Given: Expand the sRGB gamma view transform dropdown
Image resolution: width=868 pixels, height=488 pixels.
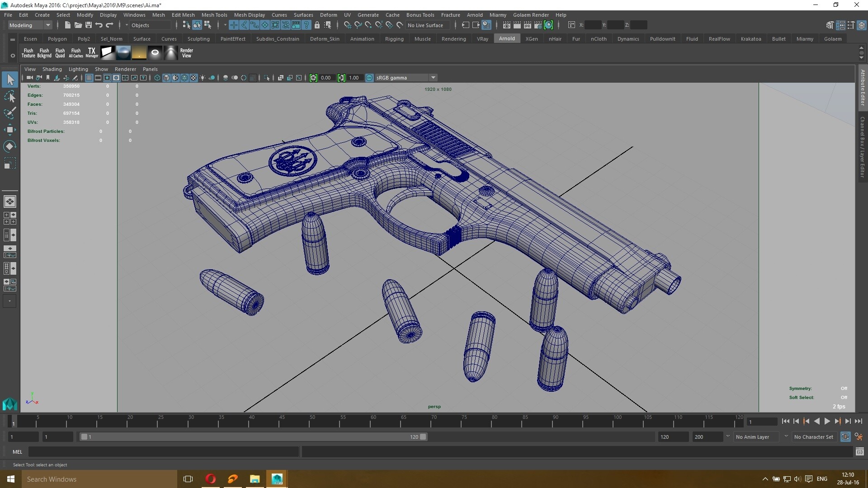Looking at the screenshot, I should (x=433, y=78).
